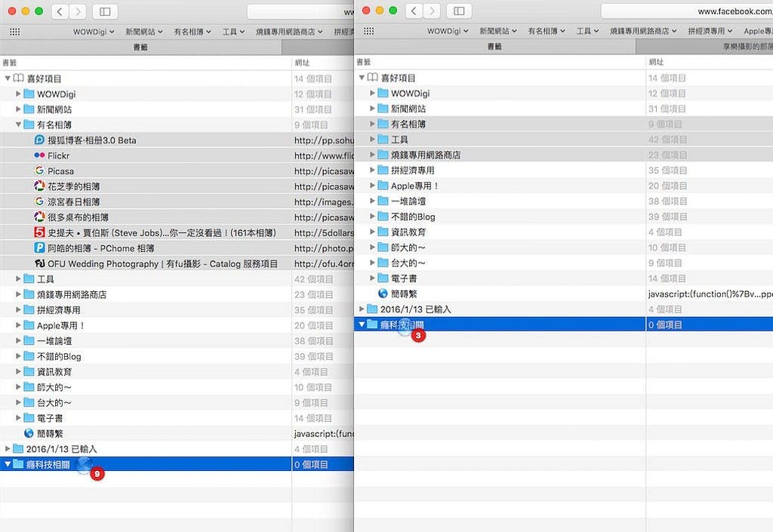Click the back button in the right window

[x=413, y=11]
